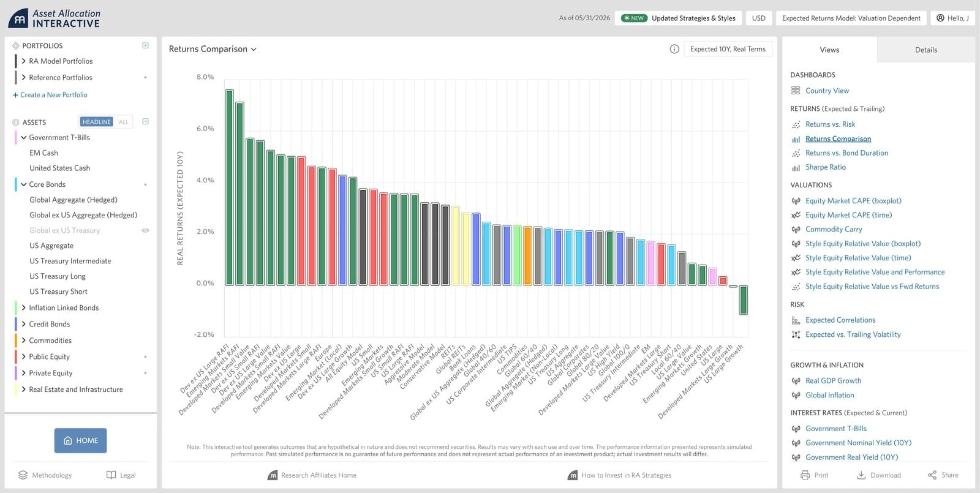980x493 pixels.
Task: Toggle the Private Equity dot indicator
Action: coord(145,373)
